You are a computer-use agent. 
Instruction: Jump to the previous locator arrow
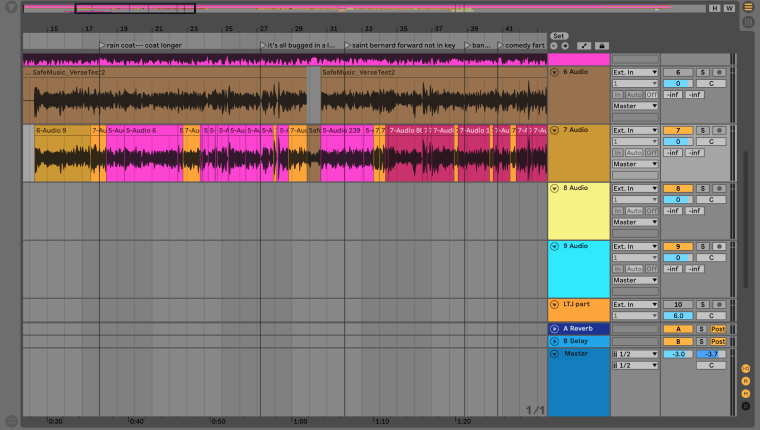pyautogui.click(x=554, y=46)
